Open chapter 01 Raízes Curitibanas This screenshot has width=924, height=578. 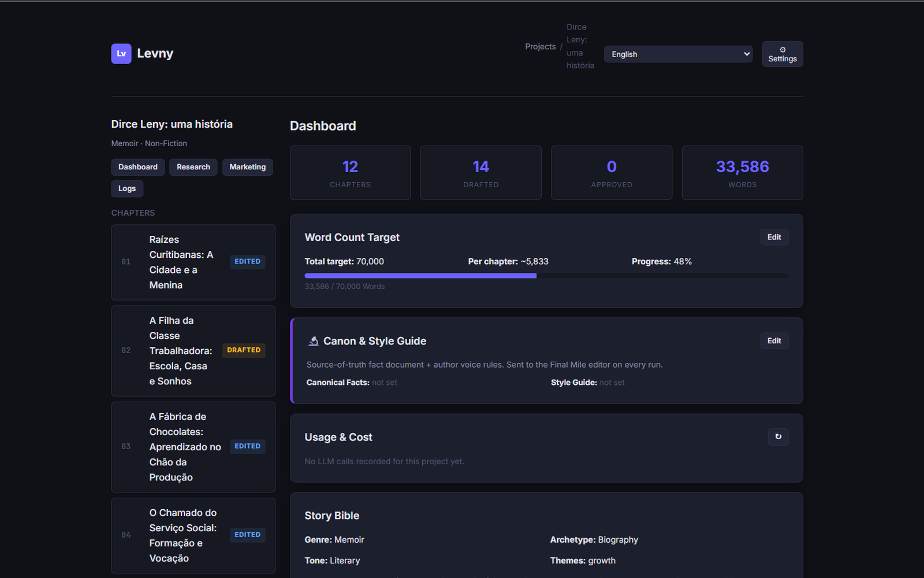point(193,262)
